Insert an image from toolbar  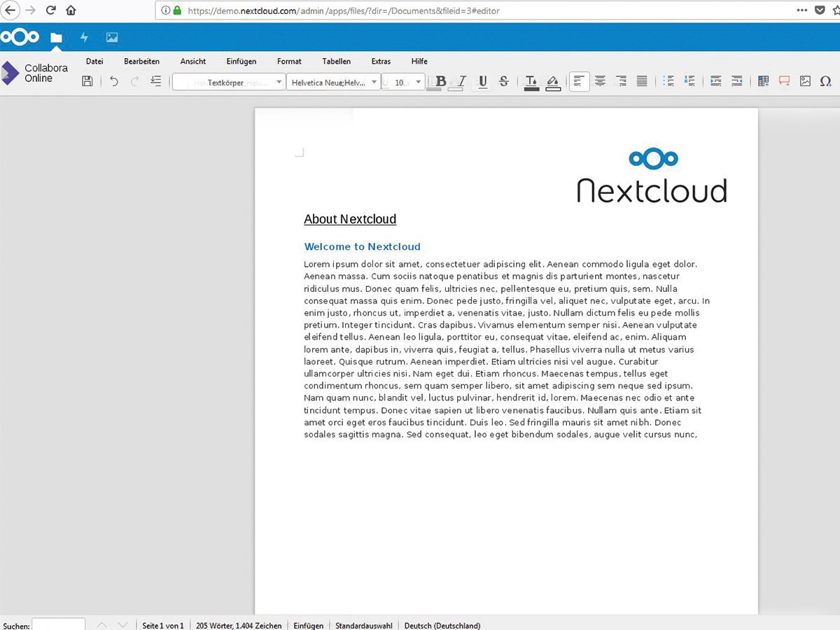click(805, 82)
